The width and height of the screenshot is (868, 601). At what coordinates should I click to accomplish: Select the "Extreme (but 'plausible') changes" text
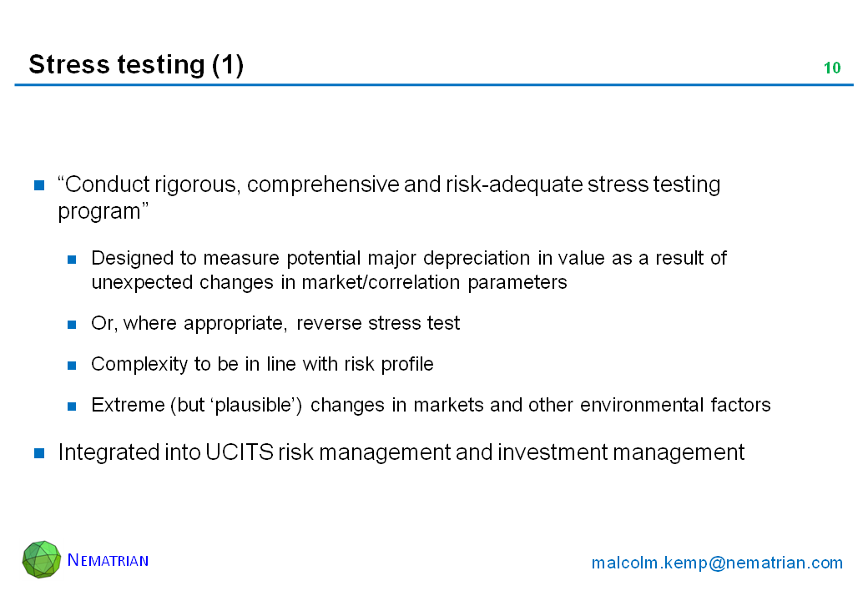(431, 406)
